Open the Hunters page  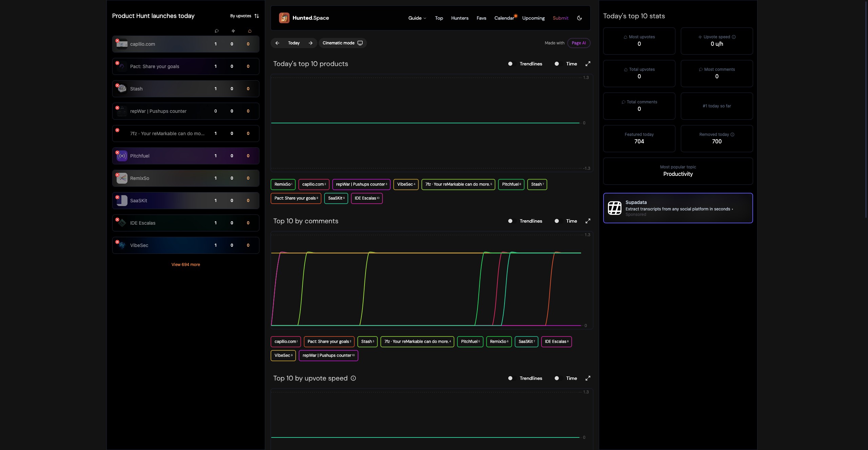(460, 18)
